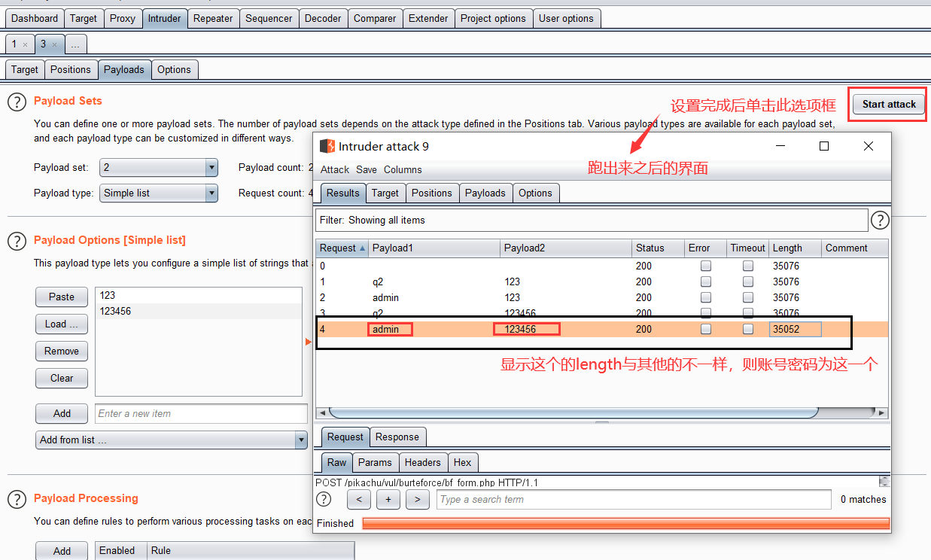Click the results table horizontal scrollbar
931x560 pixels.
coord(574,412)
